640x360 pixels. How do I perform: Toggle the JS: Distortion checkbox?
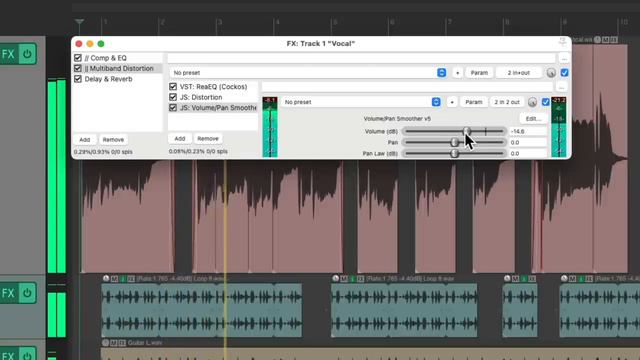pyautogui.click(x=173, y=97)
